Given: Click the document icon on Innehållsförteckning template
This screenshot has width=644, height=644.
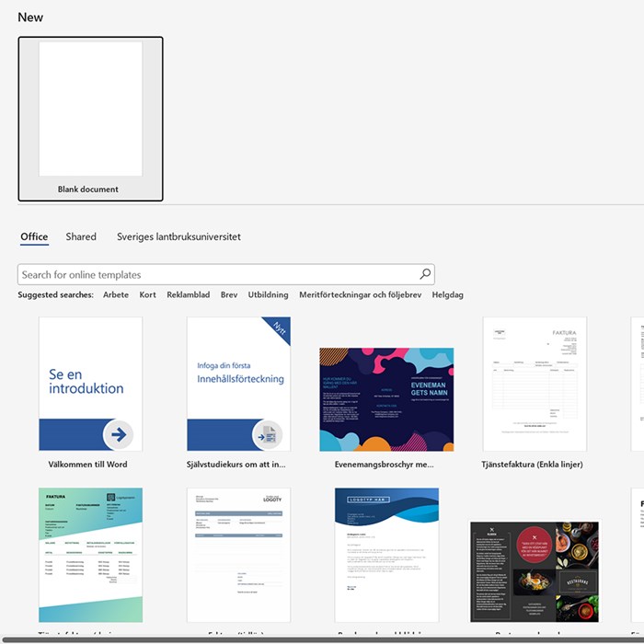Looking at the screenshot, I should (x=267, y=433).
